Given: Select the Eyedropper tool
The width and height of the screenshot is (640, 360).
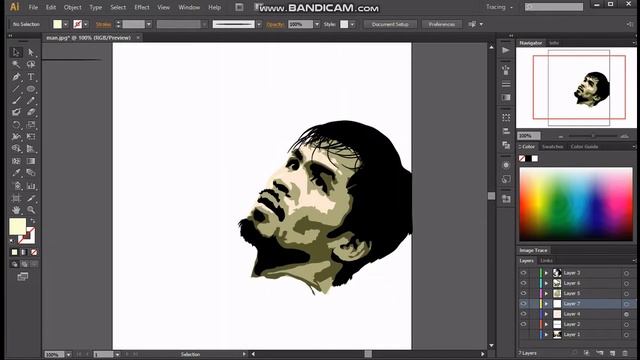Looking at the screenshot, I should [16, 173].
